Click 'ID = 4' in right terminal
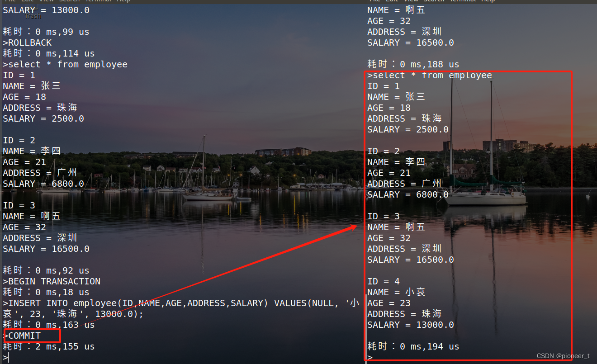This screenshot has width=597, height=364. pos(384,282)
